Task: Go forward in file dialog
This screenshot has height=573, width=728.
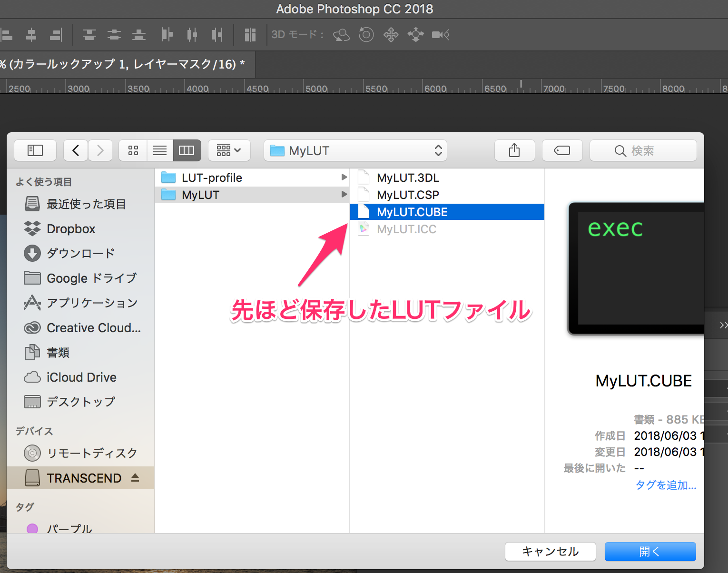Action: click(100, 151)
